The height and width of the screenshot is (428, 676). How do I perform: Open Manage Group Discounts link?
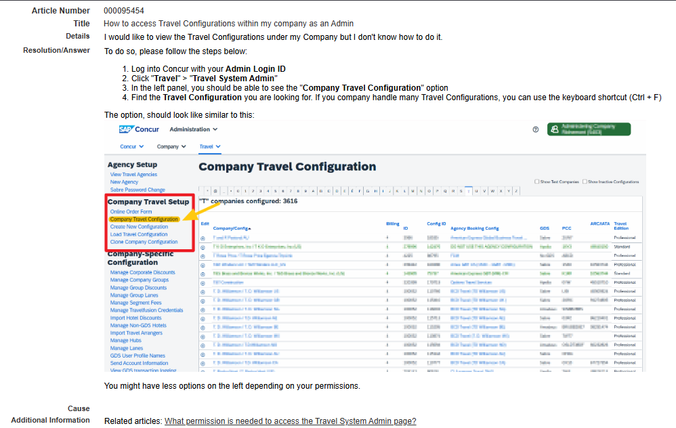138,287
